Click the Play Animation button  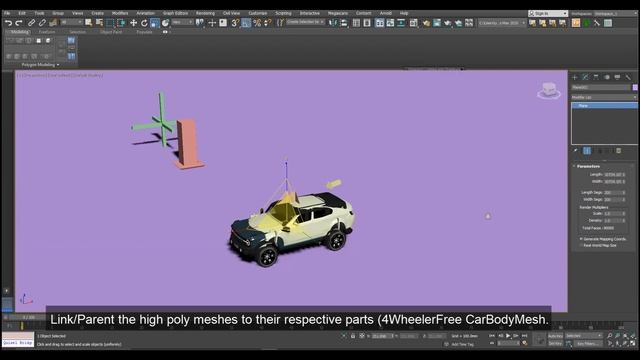tap(508, 336)
